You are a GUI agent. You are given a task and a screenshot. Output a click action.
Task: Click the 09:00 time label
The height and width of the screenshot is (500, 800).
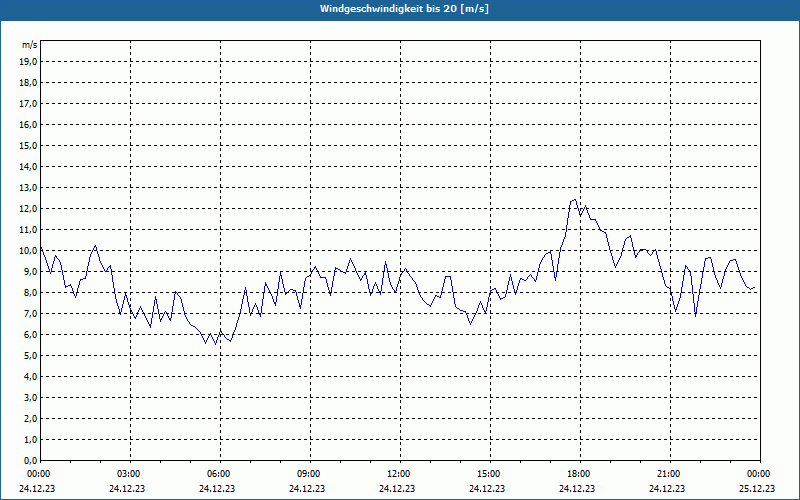309,474
